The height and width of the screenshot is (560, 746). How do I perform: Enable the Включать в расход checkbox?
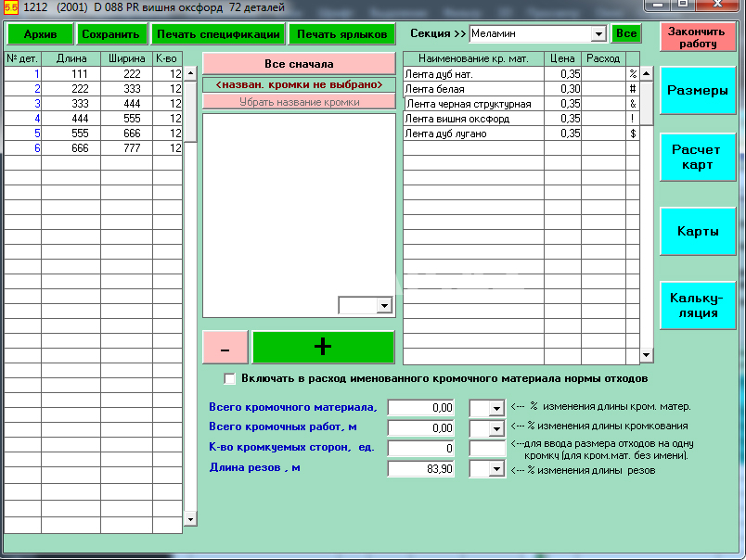pos(230,379)
